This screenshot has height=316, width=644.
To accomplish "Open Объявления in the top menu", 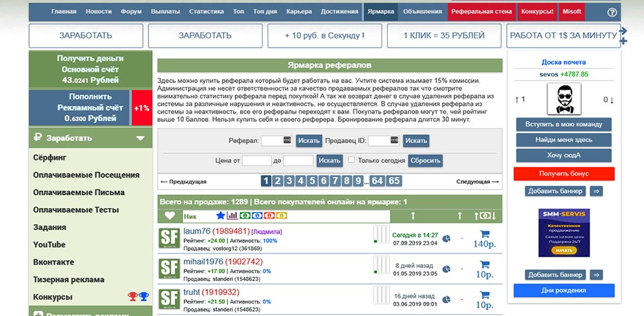I will [422, 11].
